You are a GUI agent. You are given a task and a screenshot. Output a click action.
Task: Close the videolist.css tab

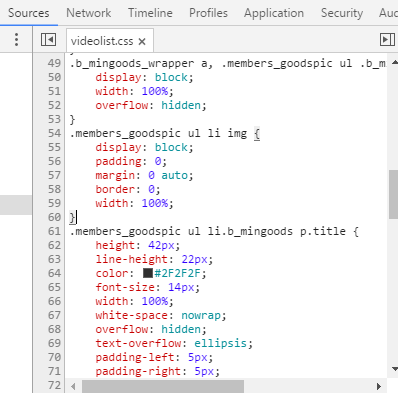tap(142, 41)
